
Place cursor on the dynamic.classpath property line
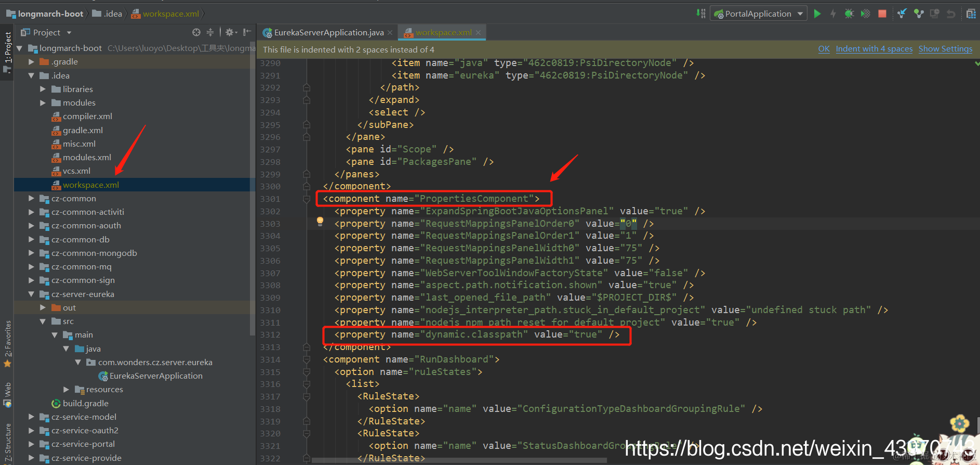(x=476, y=335)
